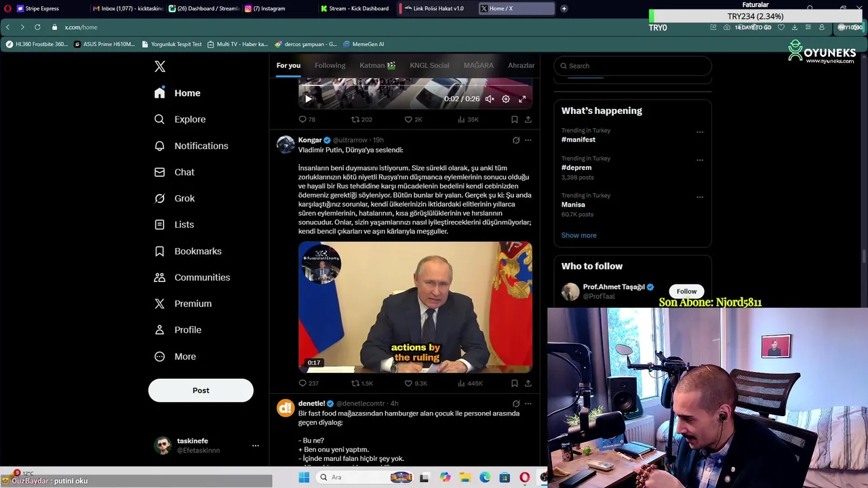This screenshot has height=488, width=868.
Task: Open Premium in the sidebar
Action: [x=183, y=304]
